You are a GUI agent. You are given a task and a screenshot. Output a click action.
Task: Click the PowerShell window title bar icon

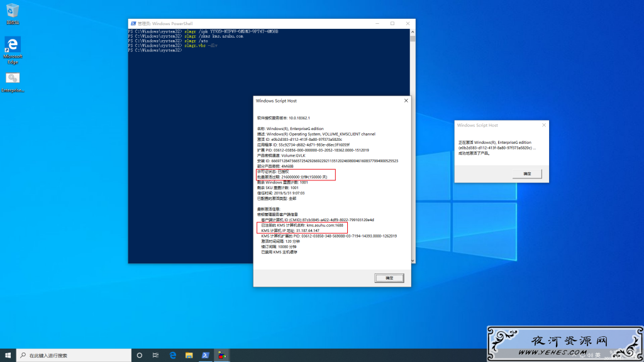point(133,24)
